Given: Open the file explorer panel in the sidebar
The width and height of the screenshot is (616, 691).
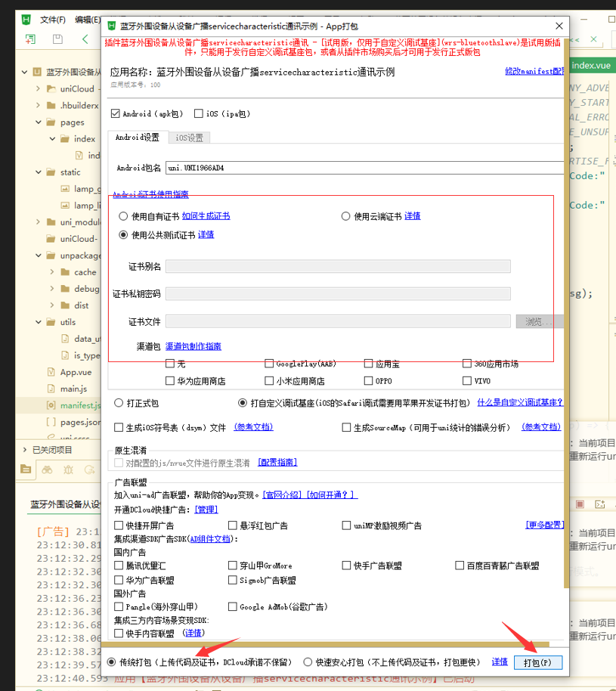Looking at the screenshot, I should (x=26, y=469).
